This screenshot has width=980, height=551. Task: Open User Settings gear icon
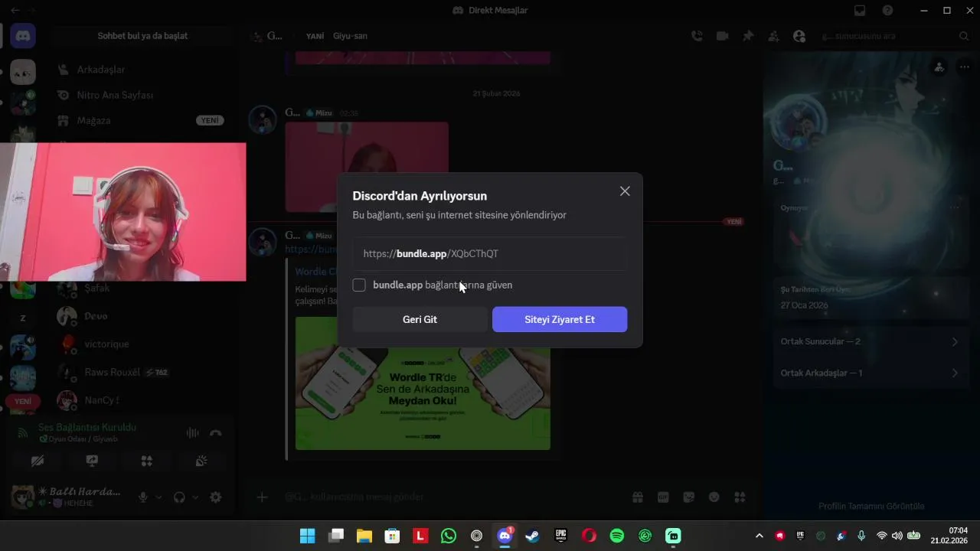click(x=216, y=497)
